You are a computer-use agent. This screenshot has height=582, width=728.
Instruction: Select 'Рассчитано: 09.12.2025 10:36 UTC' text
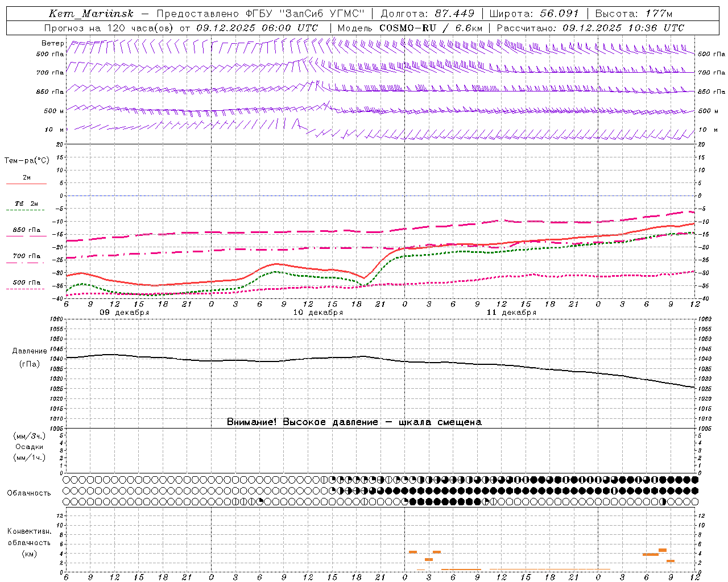pyautogui.click(x=590, y=28)
